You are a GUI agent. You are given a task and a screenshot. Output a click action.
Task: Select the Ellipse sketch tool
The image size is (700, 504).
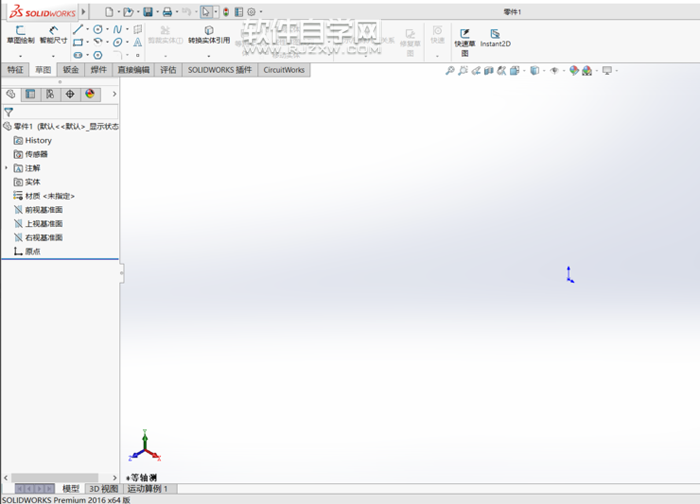(117, 42)
